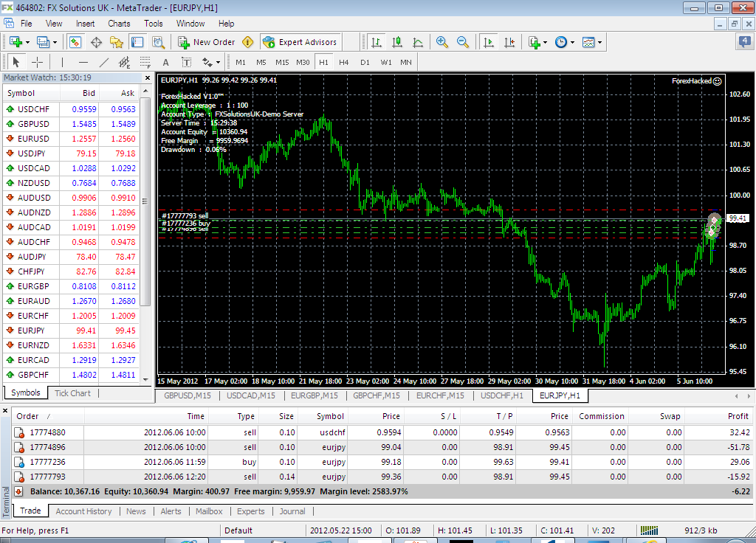Select the Horizontal Line drawing tool

point(83,62)
